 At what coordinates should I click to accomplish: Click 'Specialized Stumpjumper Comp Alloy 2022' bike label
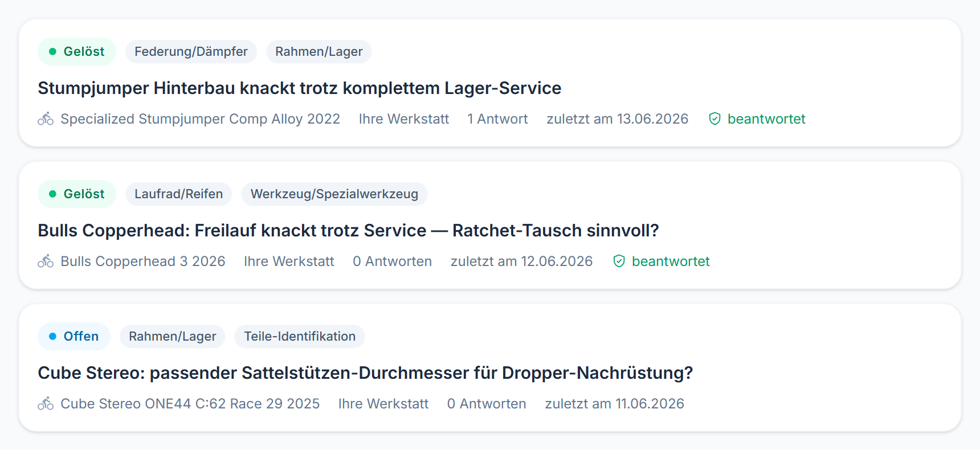point(200,118)
